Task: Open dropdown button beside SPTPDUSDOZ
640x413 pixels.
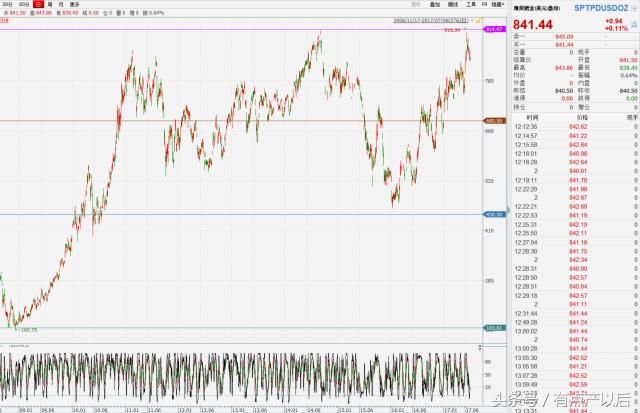Action: point(634,8)
